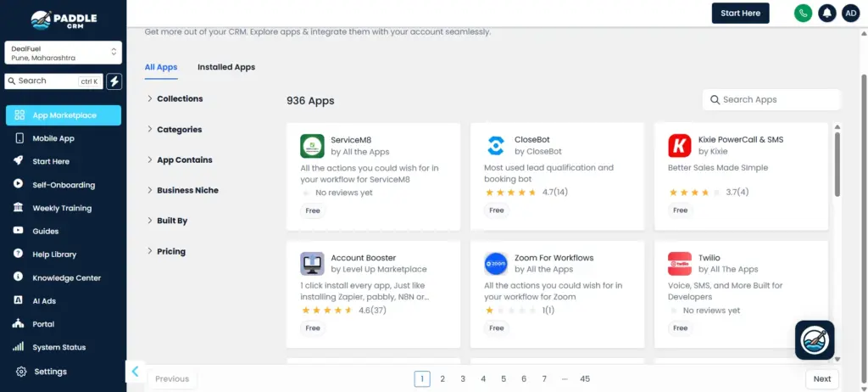868x392 pixels.
Task: Open the Twilio app title
Action: (x=709, y=258)
